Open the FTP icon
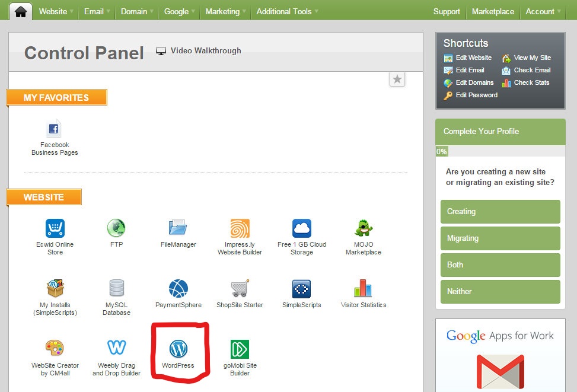This screenshot has height=392, width=577. point(116,228)
